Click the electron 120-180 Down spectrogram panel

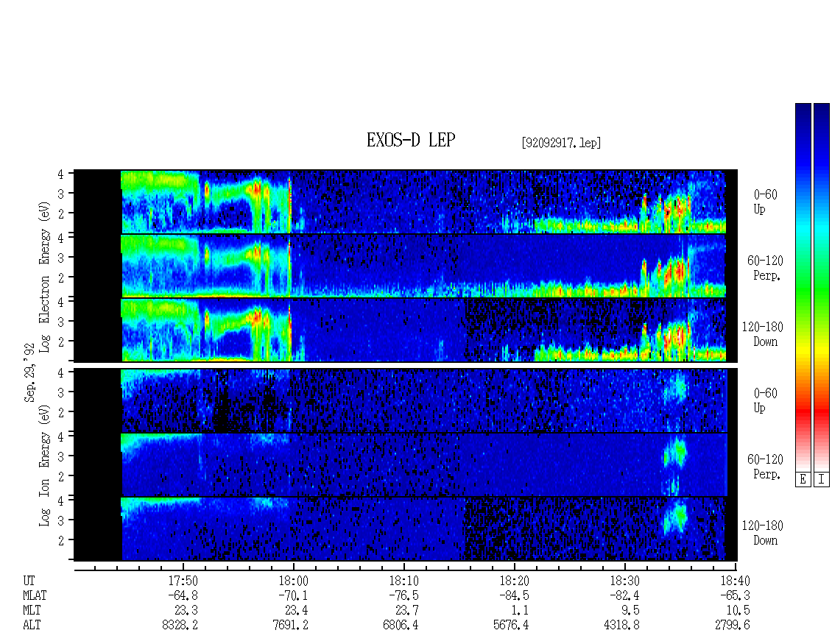[406, 330]
